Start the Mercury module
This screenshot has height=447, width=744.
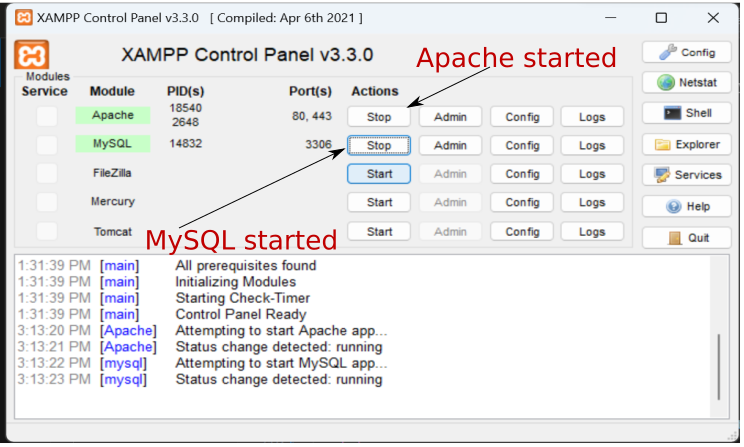(x=379, y=202)
